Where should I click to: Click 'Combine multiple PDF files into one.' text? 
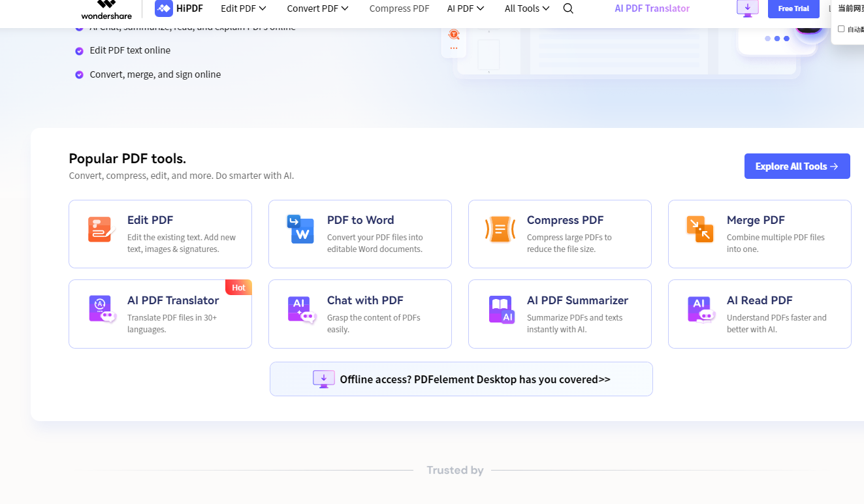[775, 244]
